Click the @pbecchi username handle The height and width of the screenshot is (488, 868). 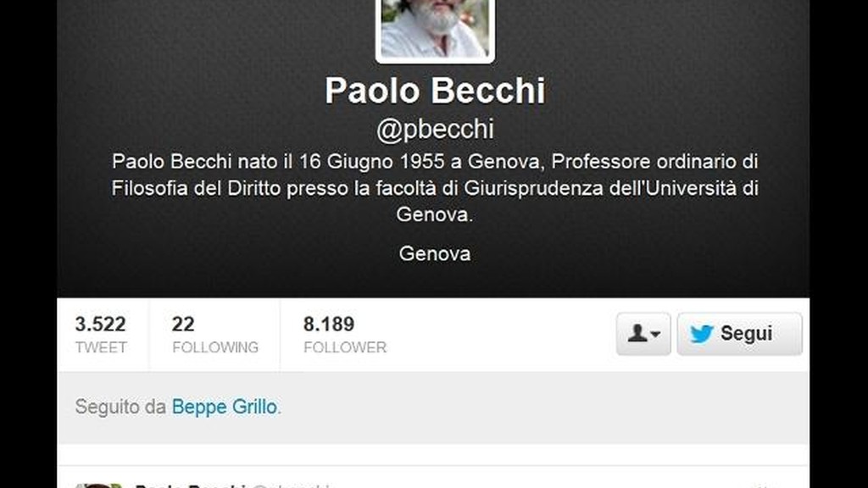[x=435, y=130]
